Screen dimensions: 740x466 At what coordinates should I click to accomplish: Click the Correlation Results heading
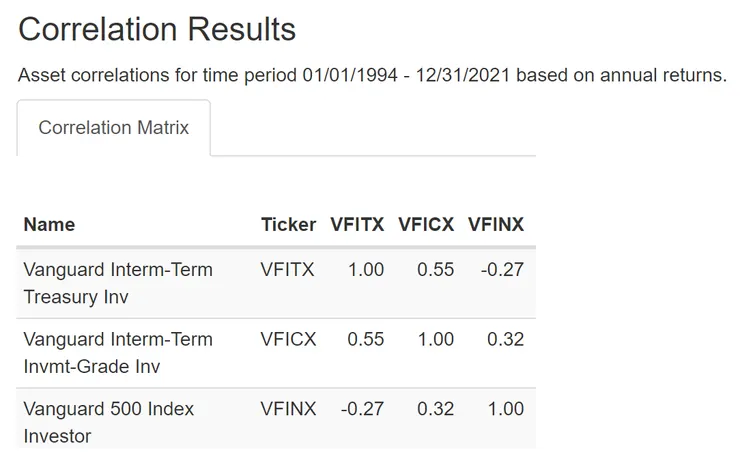pyautogui.click(x=157, y=29)
